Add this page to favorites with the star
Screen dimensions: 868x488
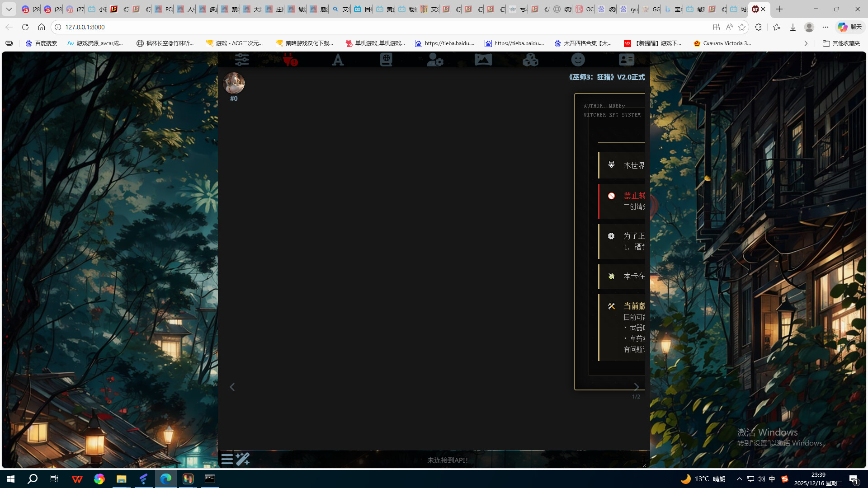pyautogui.click(x=742, y=27)
